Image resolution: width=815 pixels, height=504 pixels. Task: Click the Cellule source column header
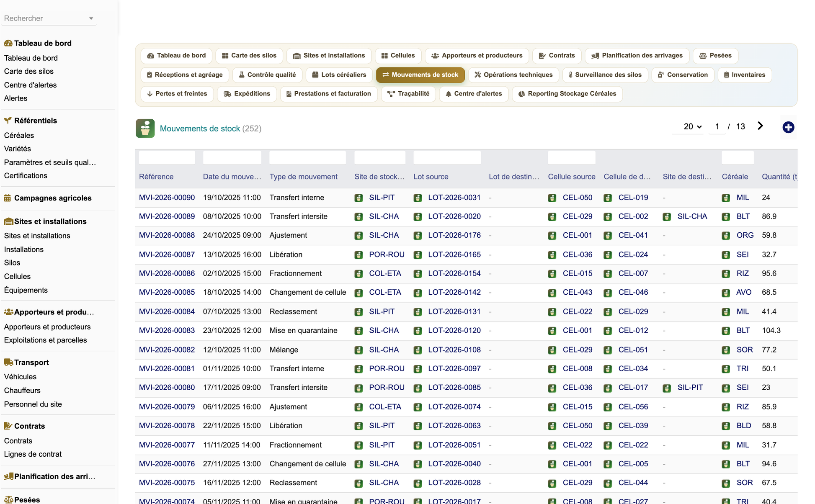tap(571, 177)
